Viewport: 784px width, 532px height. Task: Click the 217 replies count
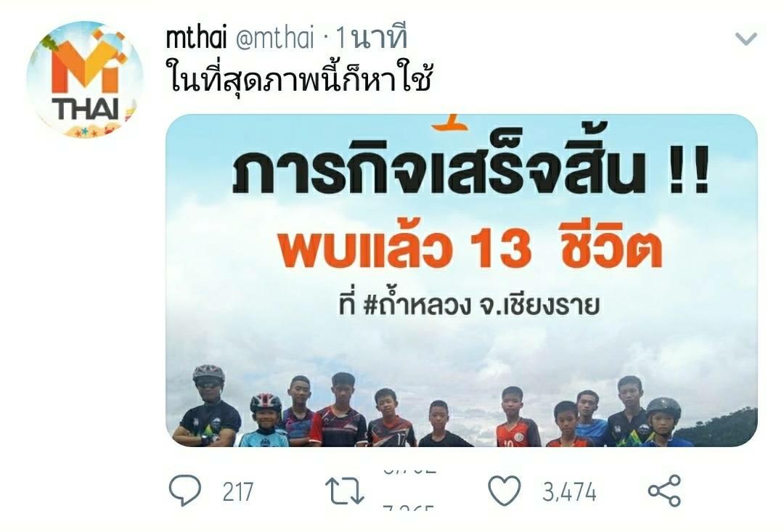(x=238, y=492)
